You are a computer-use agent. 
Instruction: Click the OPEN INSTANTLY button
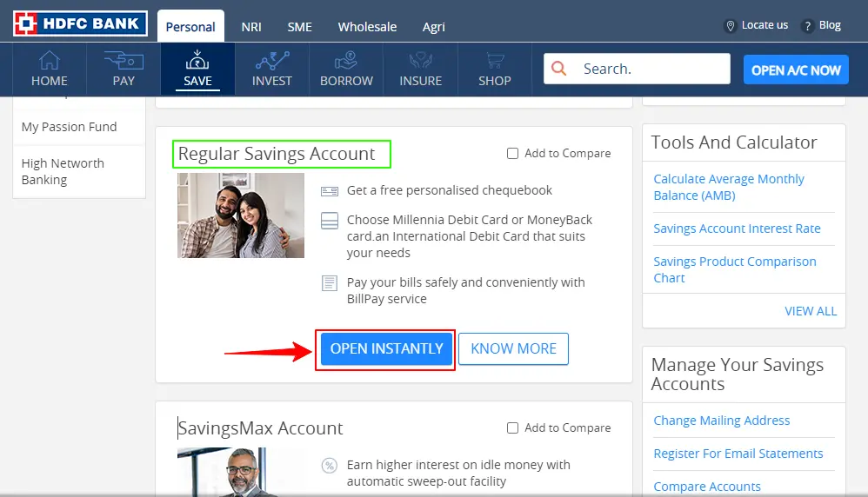click(386, 348)
